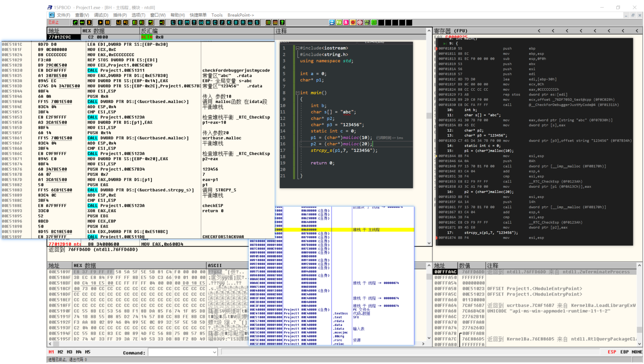The width and height of the screenshot is (644, 364).
Task: Open the BreakPoint-> menu
Action: 241,15
